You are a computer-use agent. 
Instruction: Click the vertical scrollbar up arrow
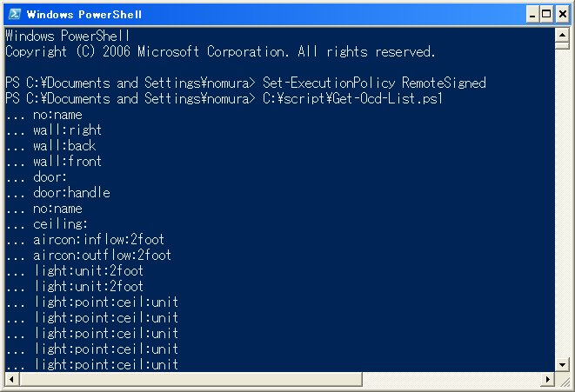[563, 36]
